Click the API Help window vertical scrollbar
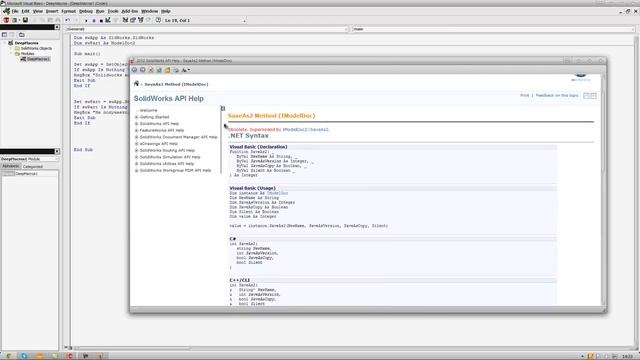 point(604,190)
